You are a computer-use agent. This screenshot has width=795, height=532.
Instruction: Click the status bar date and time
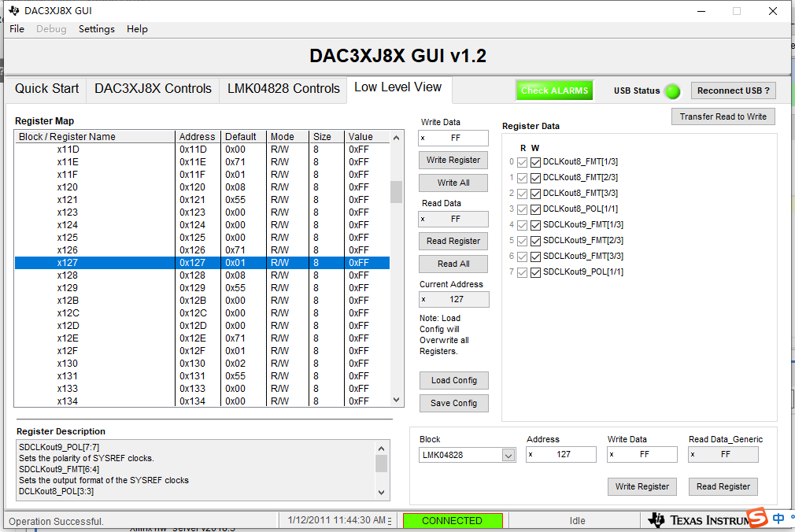pyautogui.click(x=337, y=520)
